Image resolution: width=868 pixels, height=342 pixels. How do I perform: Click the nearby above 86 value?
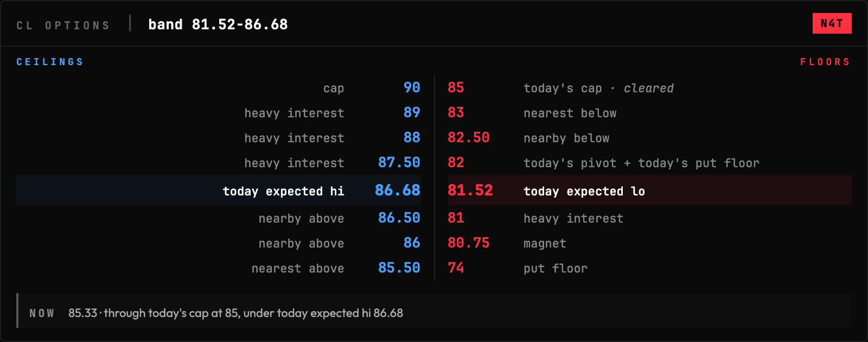pos(412,243)
